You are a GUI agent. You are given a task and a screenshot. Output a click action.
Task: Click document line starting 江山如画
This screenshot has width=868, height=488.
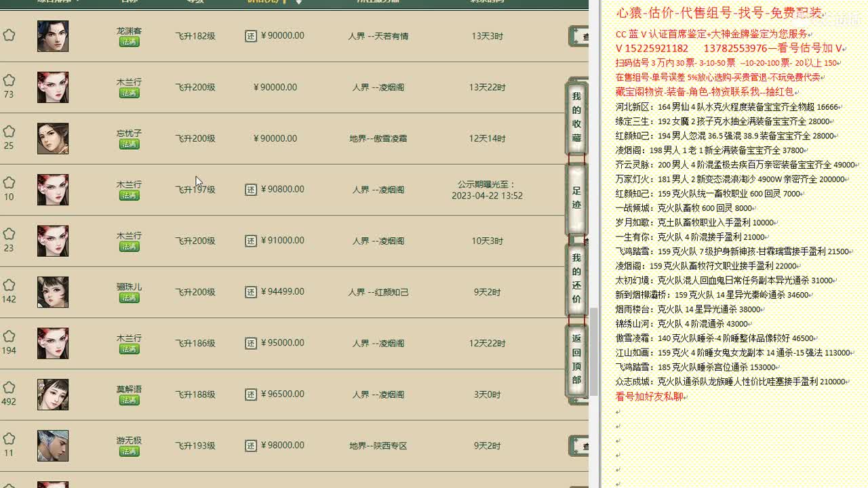pyautogui.click(x=733, y=353)
